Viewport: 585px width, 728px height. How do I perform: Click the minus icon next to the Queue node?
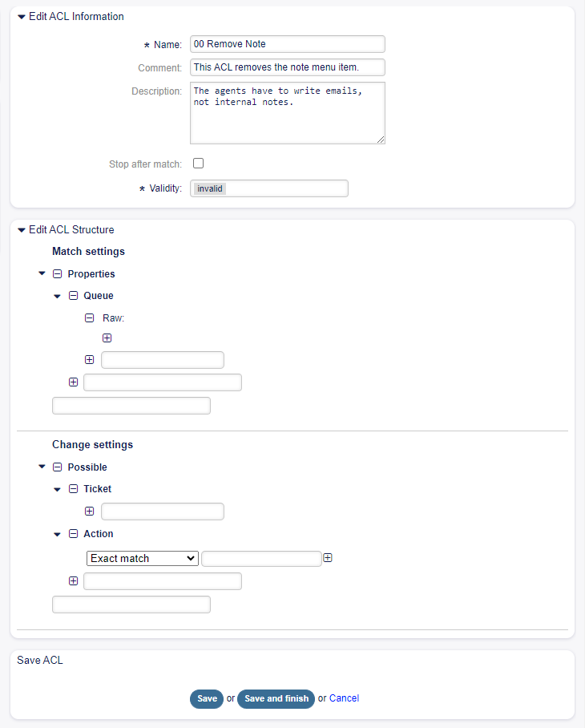73,295
